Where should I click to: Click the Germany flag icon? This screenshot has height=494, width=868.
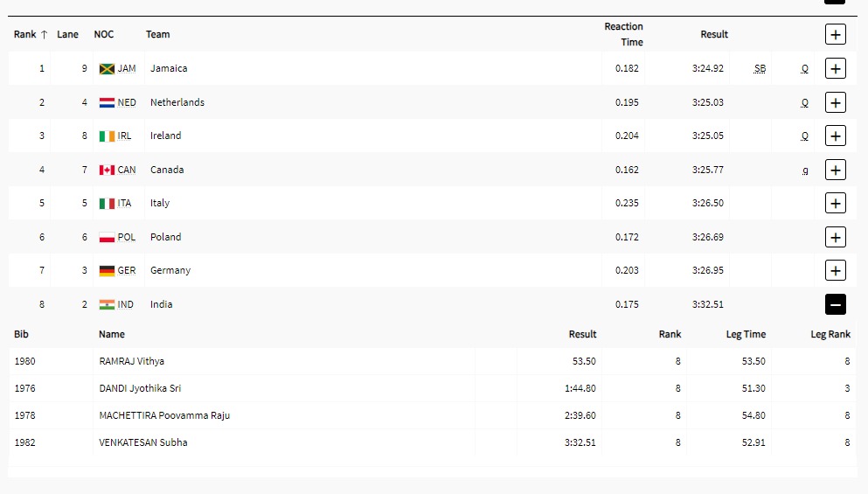(x=107, y=270)
